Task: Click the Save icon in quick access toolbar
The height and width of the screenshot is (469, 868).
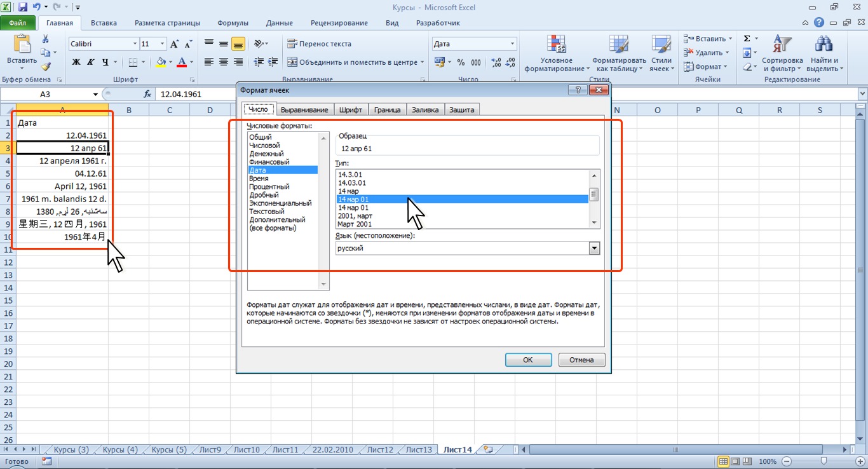Action: 23,8
